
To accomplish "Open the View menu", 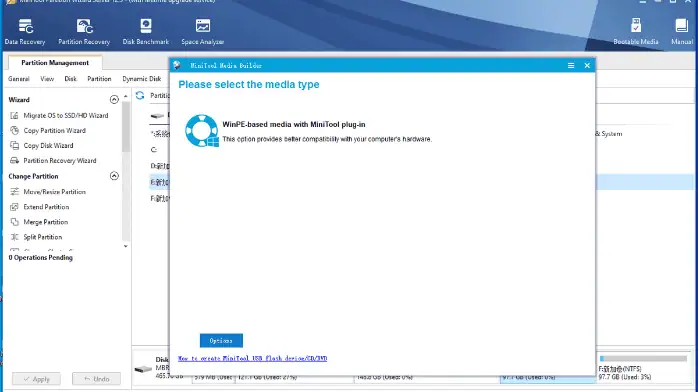I will tap(47, 79).
